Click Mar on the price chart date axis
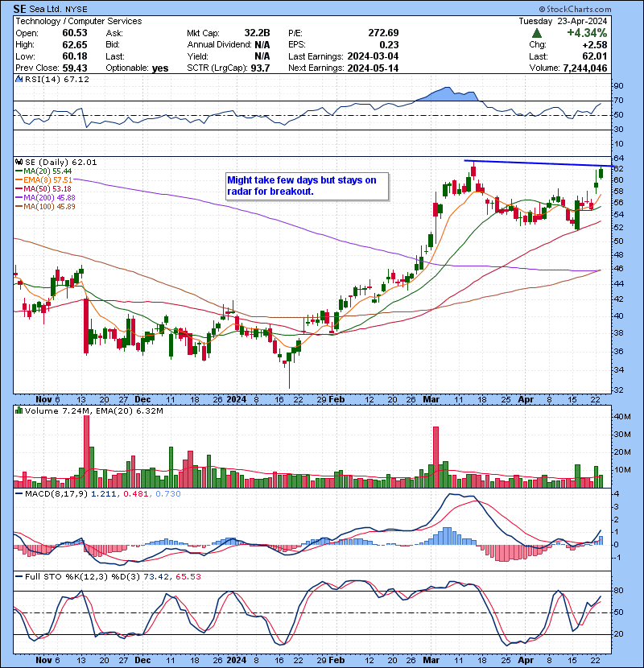Viewport: 644px width, 668px height. point(431,400)
